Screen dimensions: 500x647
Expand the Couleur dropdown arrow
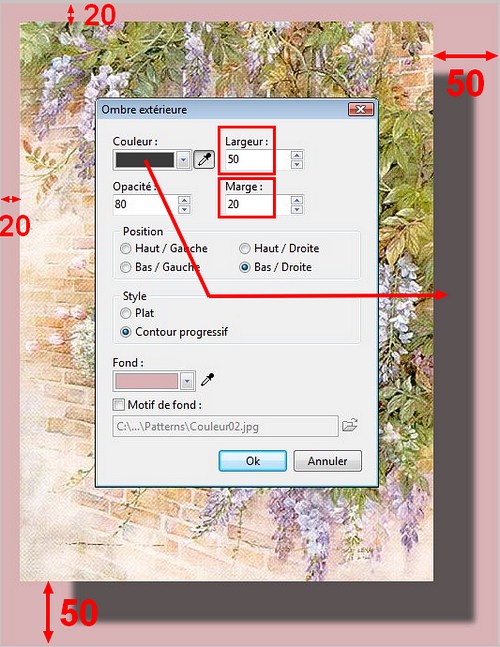[x=183, y=160]
